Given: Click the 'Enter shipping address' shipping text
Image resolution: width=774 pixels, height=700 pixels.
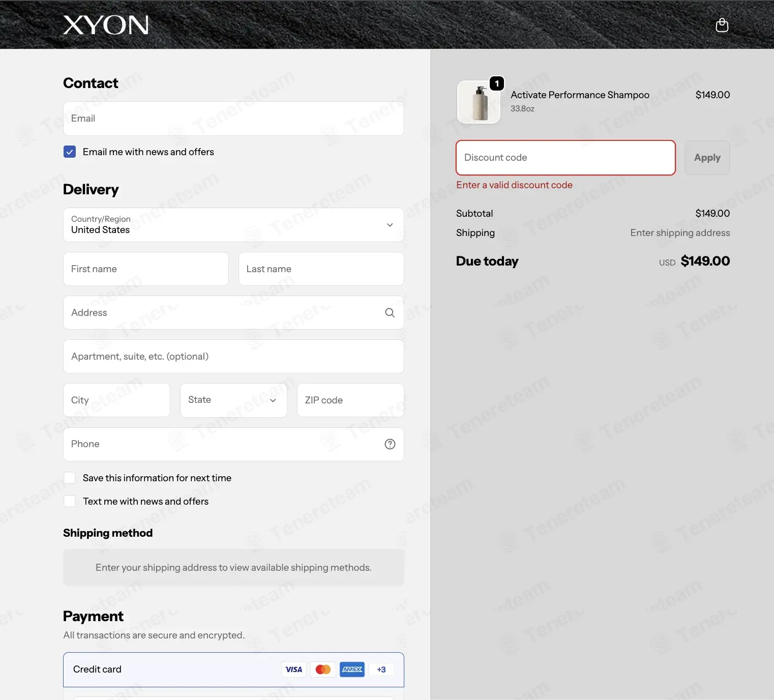Looking at the screenshot, I should point(680,232).
